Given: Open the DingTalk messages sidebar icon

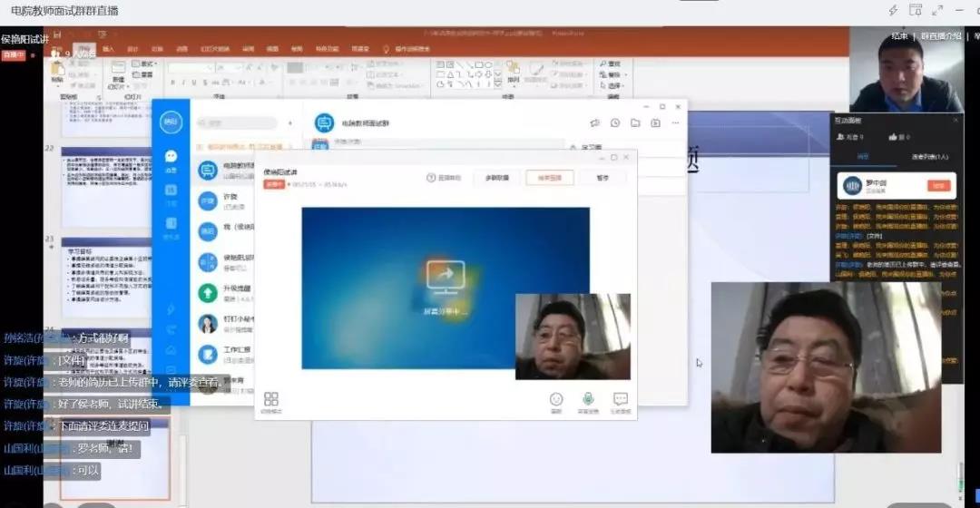Looking at the screenshot, I should tap(171, 156).
